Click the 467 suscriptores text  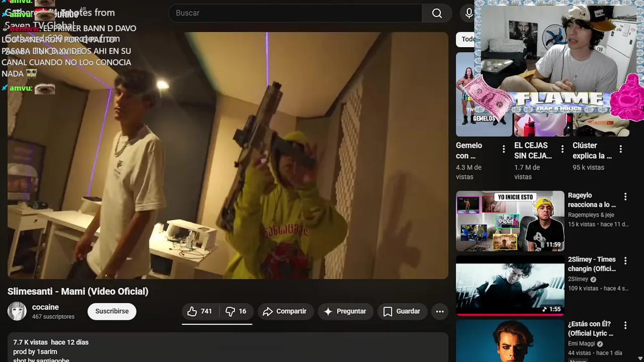click(53, 317)
